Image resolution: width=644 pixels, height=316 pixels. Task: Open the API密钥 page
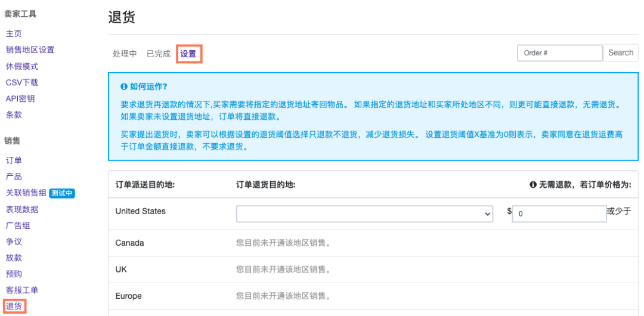[20, 98]
